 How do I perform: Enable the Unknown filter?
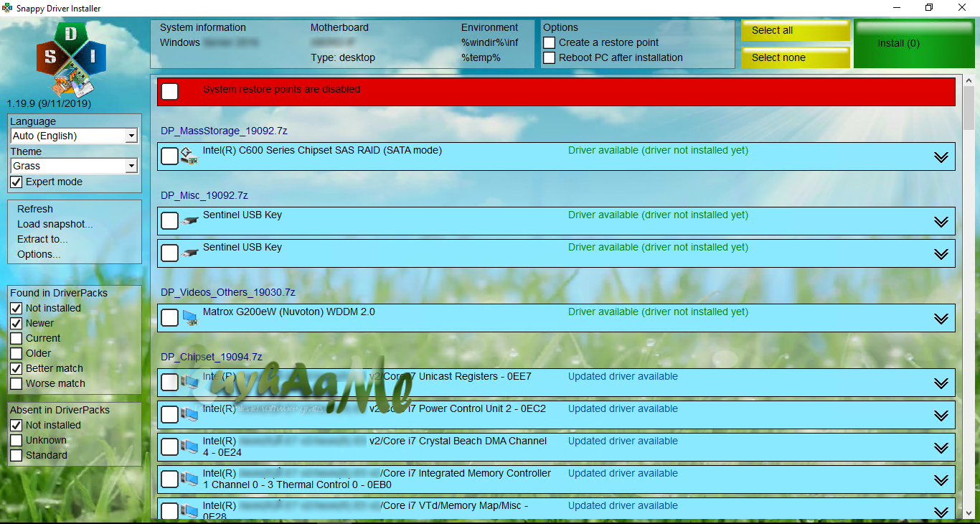16,440
